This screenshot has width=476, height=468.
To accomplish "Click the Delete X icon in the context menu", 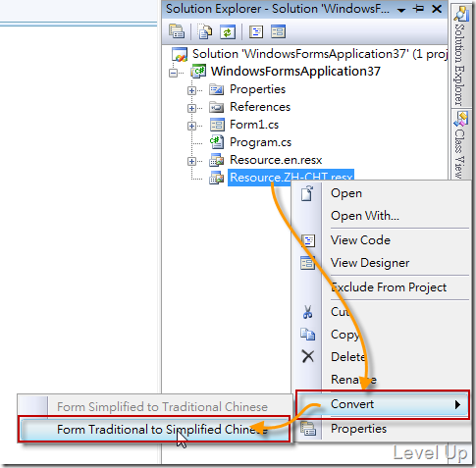I will point(308,356).
